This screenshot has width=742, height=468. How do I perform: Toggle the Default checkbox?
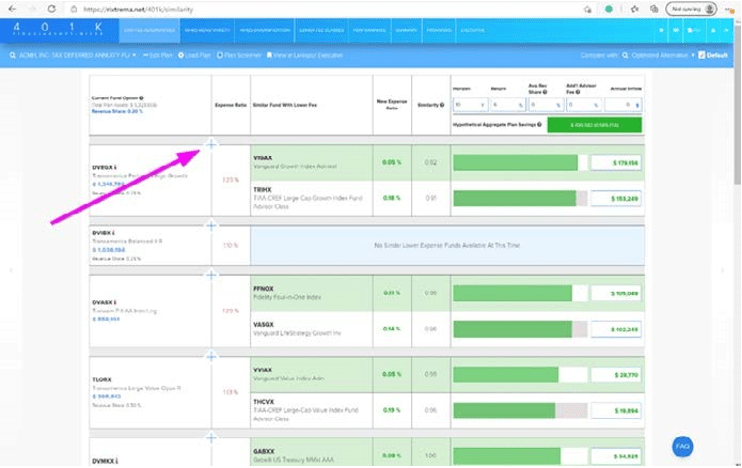(701, 55)
